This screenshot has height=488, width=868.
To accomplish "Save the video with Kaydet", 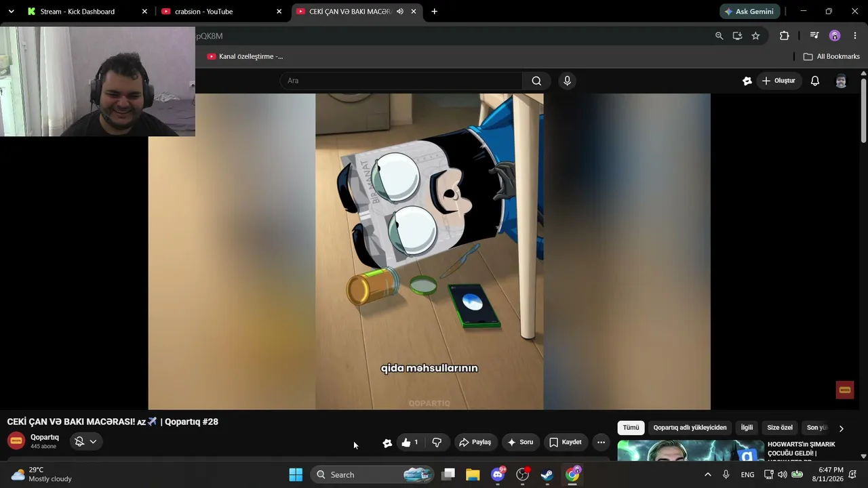I will pos(566,442).
